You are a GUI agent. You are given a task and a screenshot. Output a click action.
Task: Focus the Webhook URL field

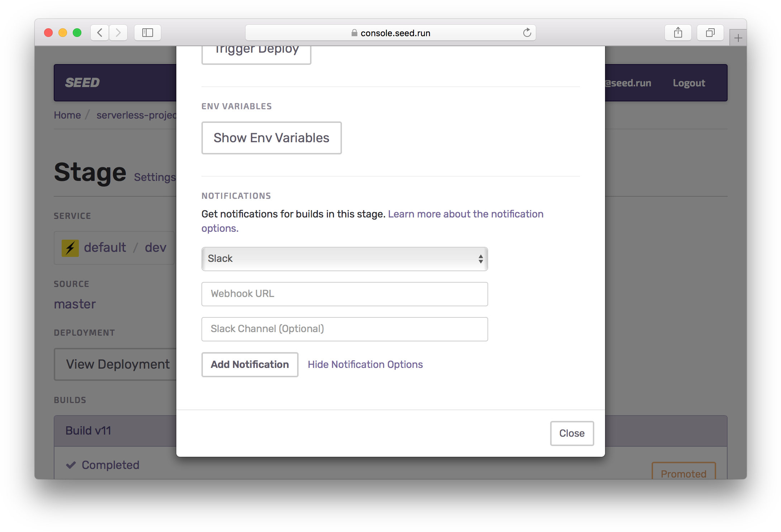[344, 294]
